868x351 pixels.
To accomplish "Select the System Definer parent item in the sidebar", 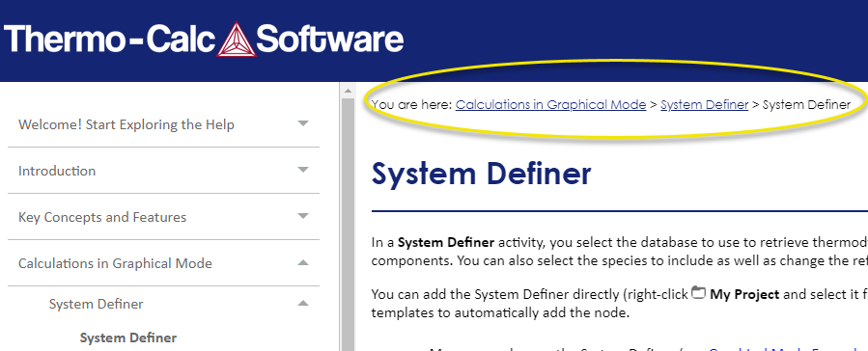I will (97, 304).
